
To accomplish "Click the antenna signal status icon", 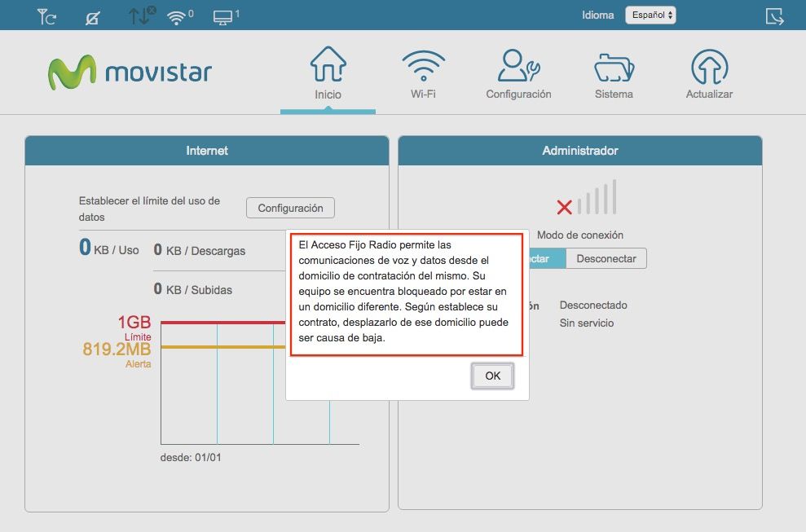I will (46, 16).
